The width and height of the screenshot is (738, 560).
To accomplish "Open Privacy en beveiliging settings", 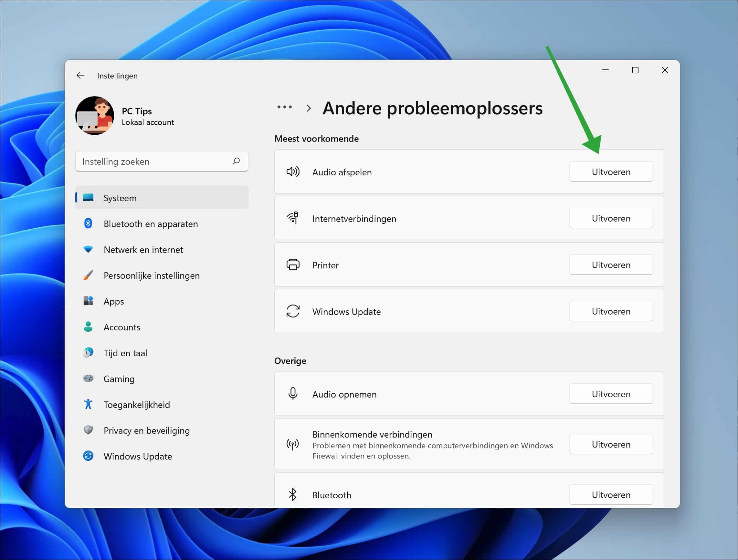I will tap(162, 430).
